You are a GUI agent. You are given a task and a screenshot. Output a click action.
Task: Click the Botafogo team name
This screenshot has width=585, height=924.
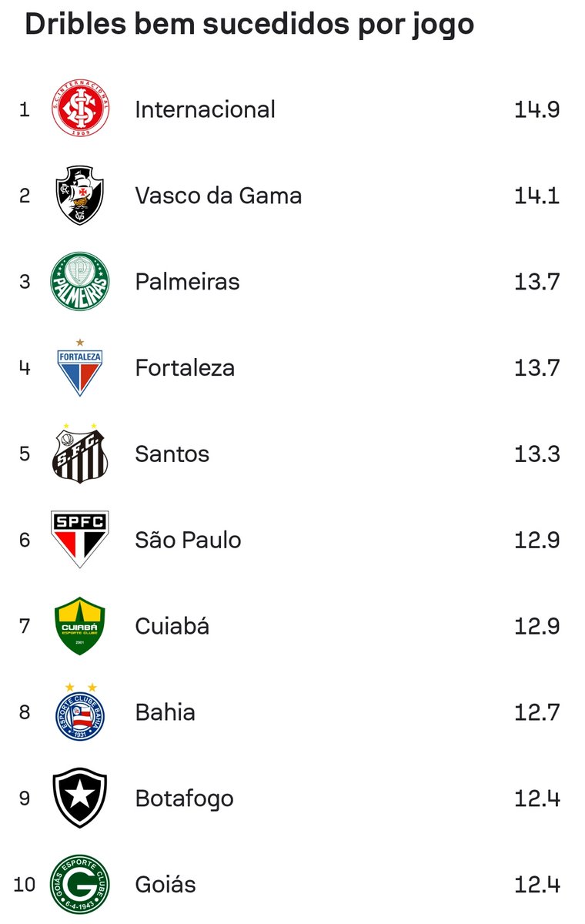[184, 798]
